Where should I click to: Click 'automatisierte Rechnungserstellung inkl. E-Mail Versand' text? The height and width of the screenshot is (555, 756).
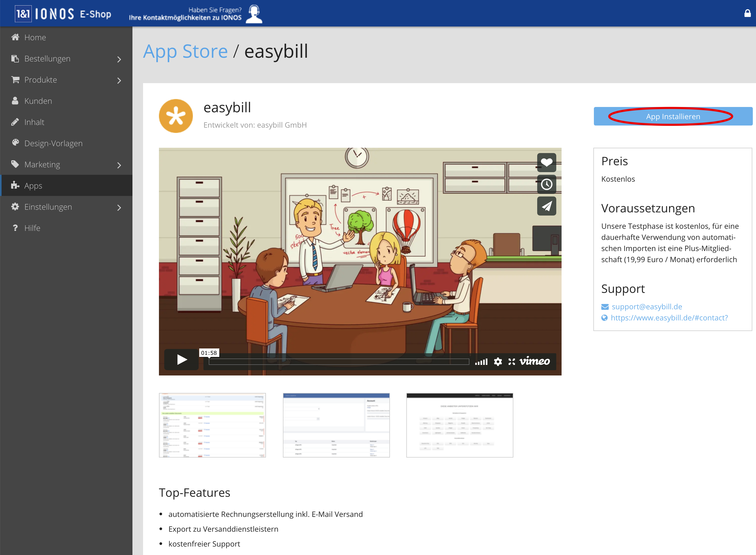(265, 514)
